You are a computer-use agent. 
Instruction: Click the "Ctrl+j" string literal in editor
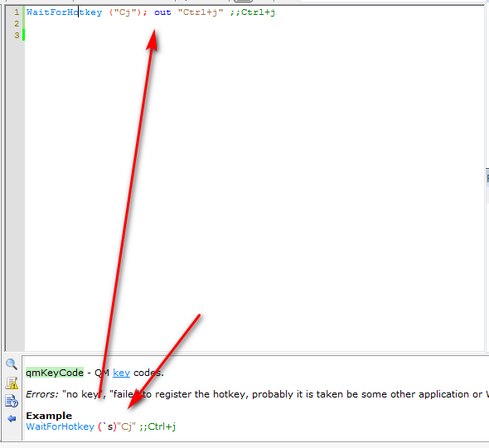[x=201, y=12]
